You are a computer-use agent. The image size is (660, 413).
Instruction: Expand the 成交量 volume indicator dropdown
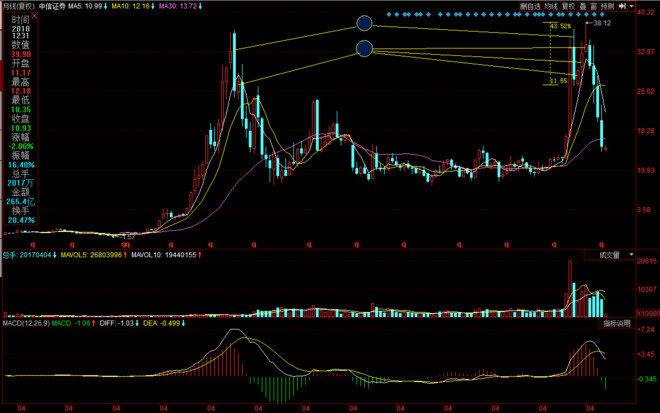tap(631, 255)
